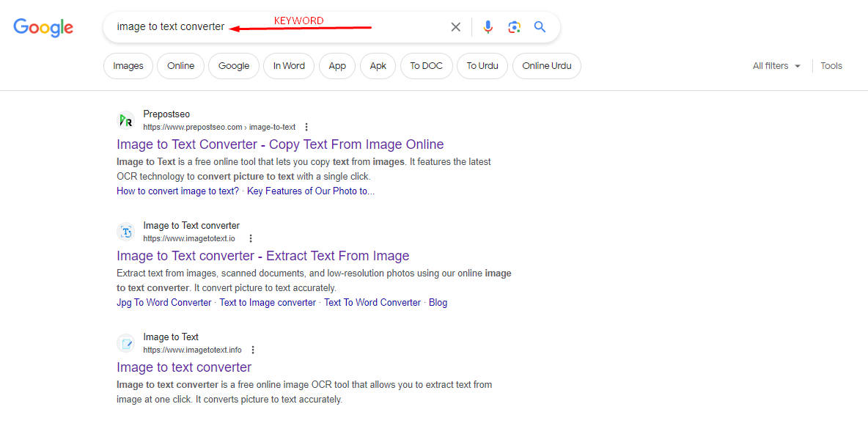Click the 'Image to Text' site name above imagetotext.info
Image resolution: width=868 pixels, height=426 pixels.
[171, 337]
